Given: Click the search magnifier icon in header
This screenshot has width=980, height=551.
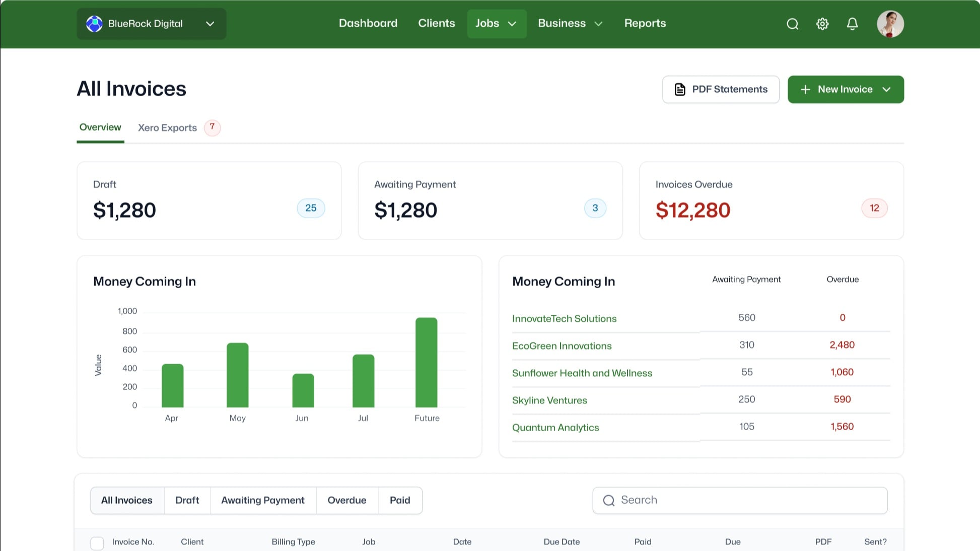Looking at the screenshot, I should coord(792,24).
